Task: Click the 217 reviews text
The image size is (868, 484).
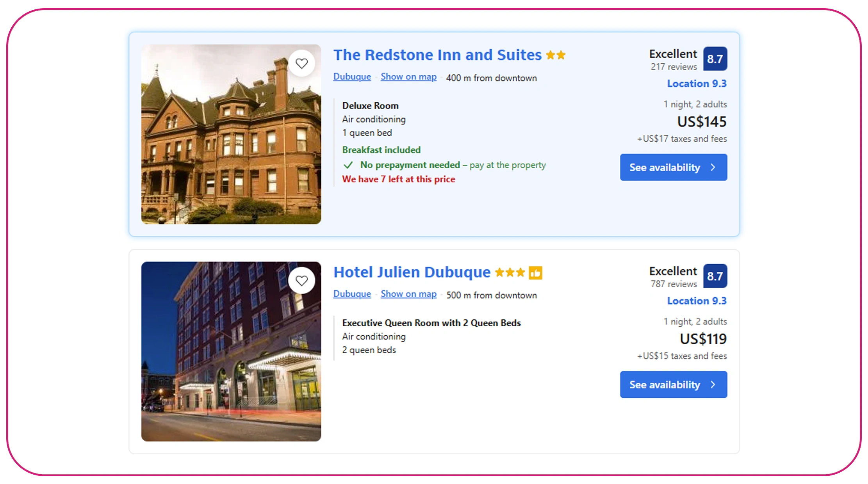Action: click(674, 67)
